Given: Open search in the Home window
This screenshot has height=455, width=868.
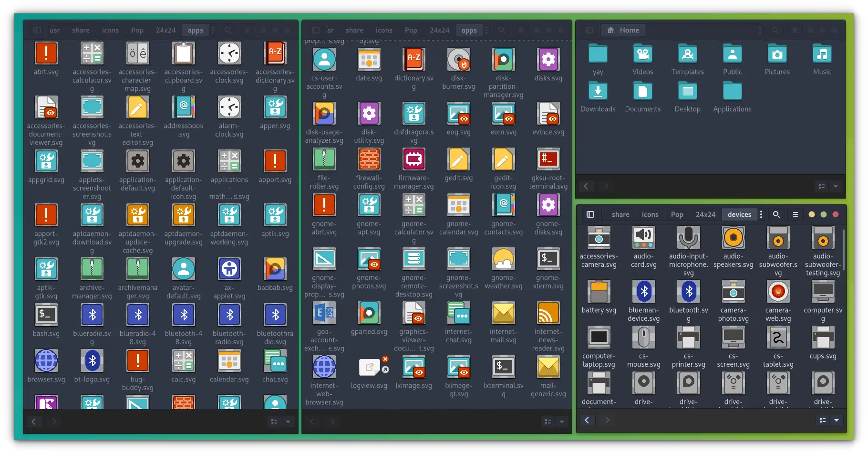Looking at the screenshot, I should pyautogui.click(x=775, y=30).
